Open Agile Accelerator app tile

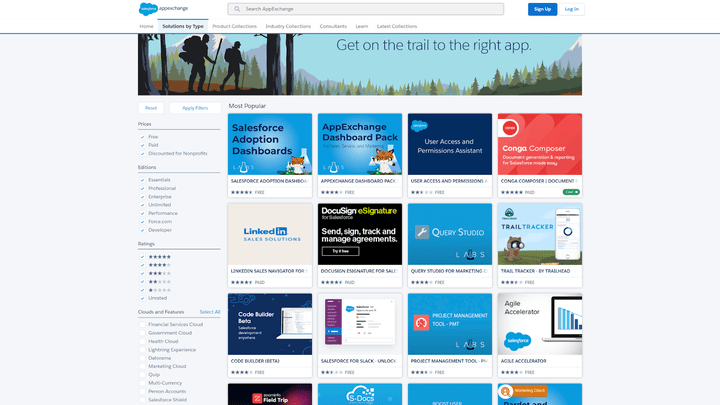[x=540, y=335]
